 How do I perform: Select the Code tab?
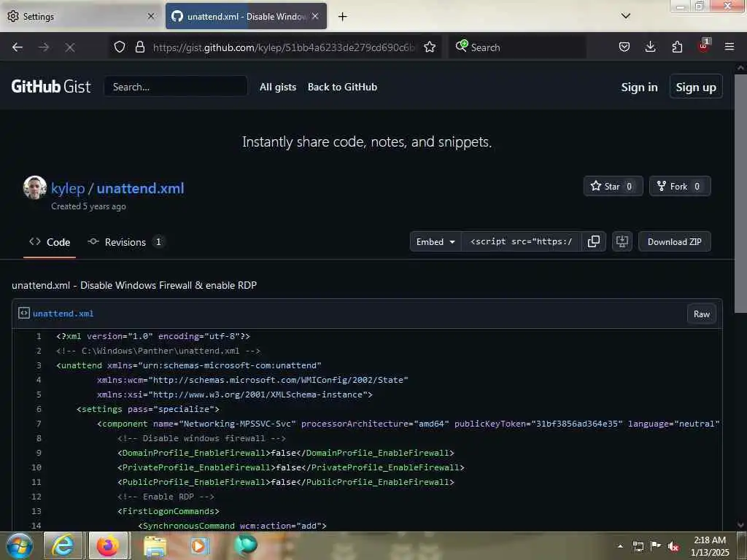click(x=50, y=242)
